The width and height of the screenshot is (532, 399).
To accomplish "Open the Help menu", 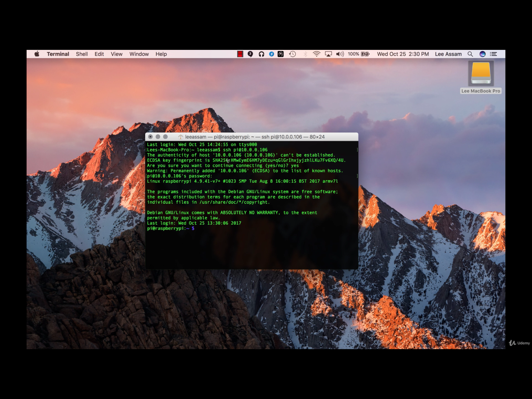I will pos(161,54).
